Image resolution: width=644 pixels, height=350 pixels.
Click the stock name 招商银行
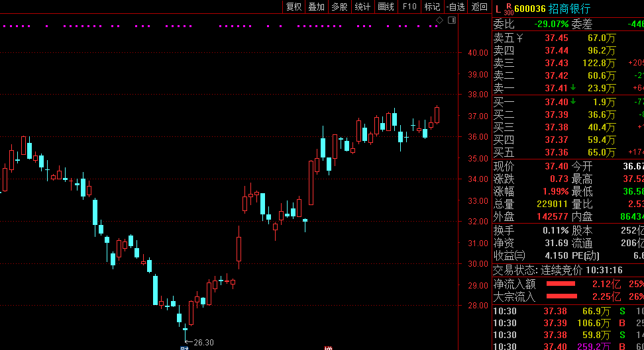569,9
